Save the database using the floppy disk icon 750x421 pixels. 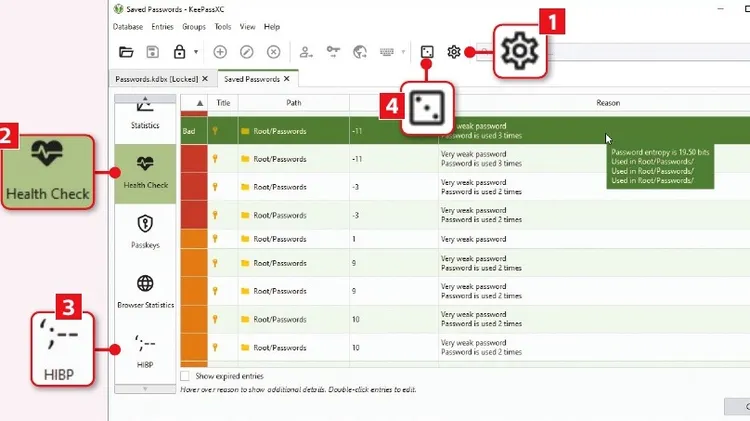153,52
